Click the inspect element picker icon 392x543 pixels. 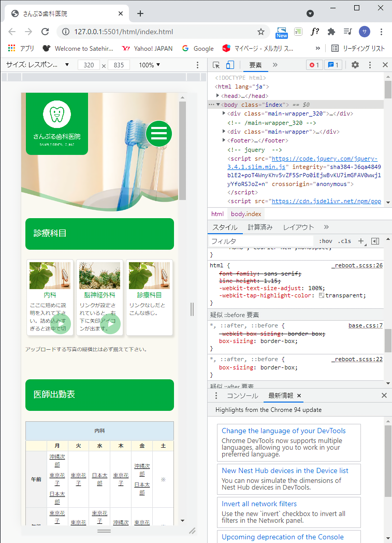pos(216,65)
